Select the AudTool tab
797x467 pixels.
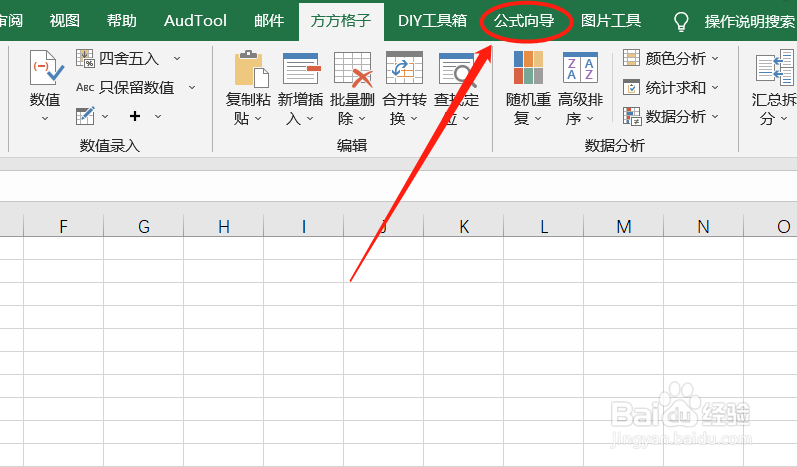coord(195,20)
